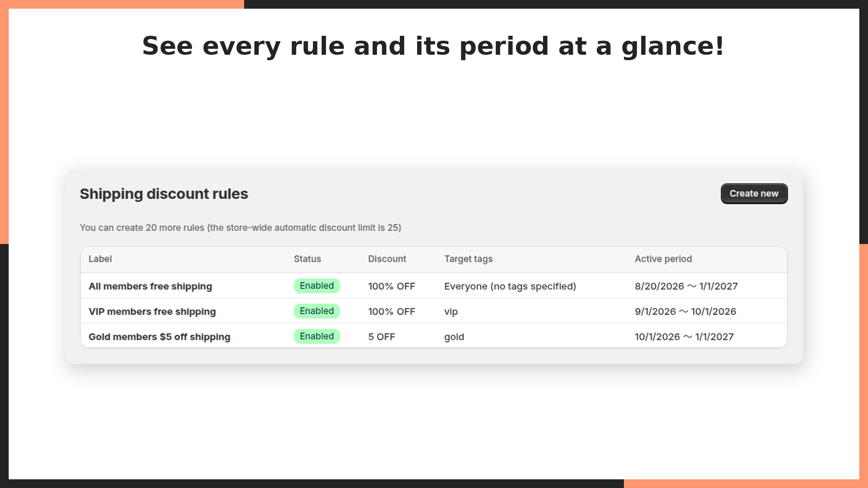The image size is (868, 488).
Task: Click the Enabled badge for Gold members rule
Action: (x=317, y=336)
